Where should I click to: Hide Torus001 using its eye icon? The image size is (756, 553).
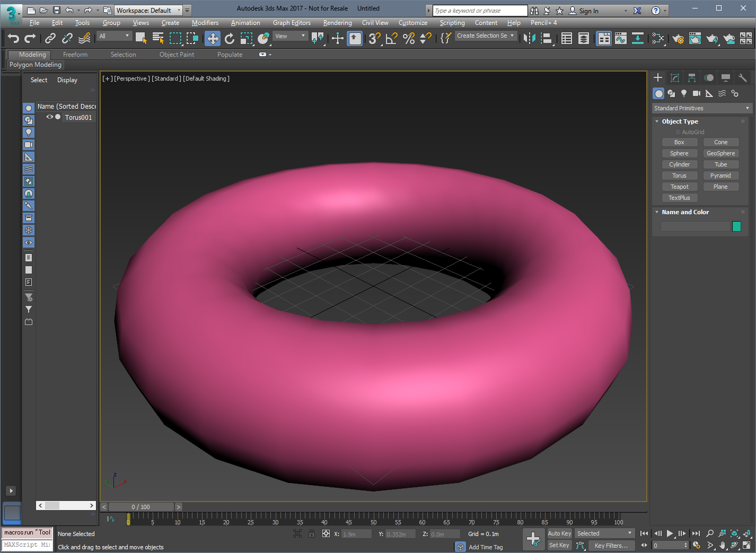pos(50,117)
